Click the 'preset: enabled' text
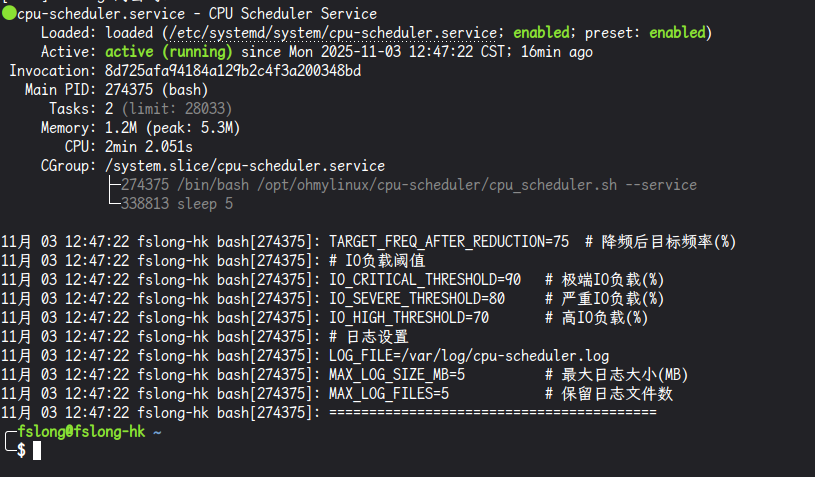 [645, 33]
